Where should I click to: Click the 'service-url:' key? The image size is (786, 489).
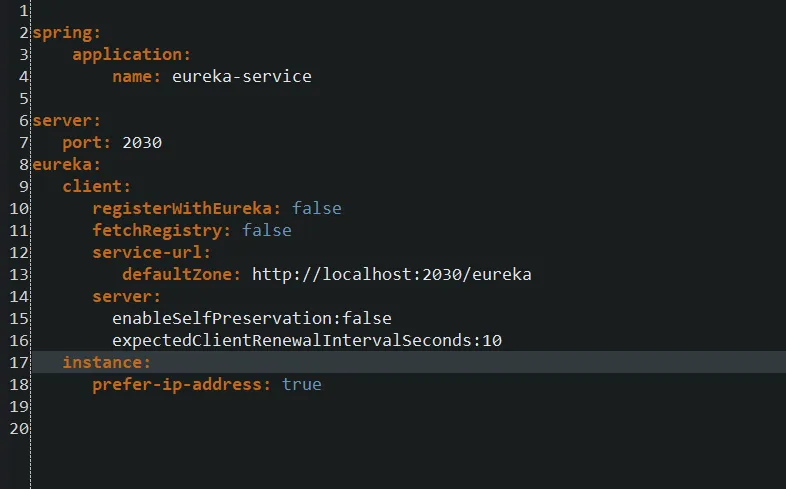click(x=151, y=252)
